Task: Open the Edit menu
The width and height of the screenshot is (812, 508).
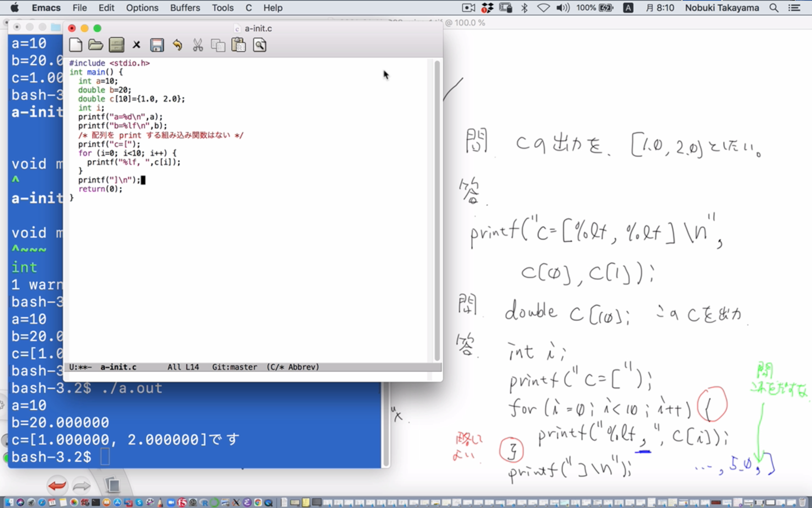Action: coord(106,7)
